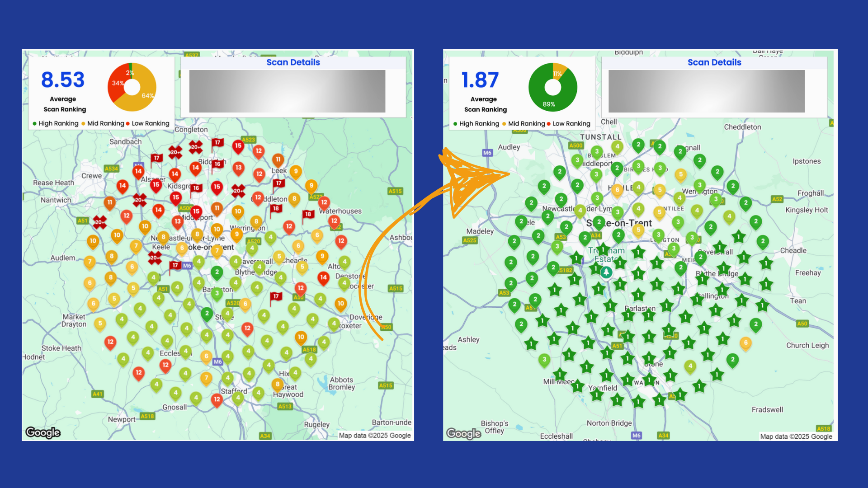Click the Rugeley place label
Image resolution: width=868 pixels, height=488 pixels.
coord(316,425)
